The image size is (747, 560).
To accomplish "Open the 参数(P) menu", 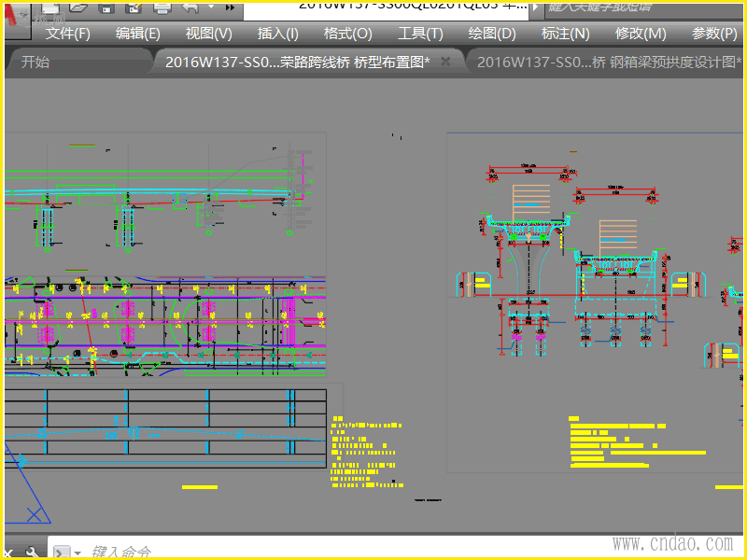I will click(714, 34).
